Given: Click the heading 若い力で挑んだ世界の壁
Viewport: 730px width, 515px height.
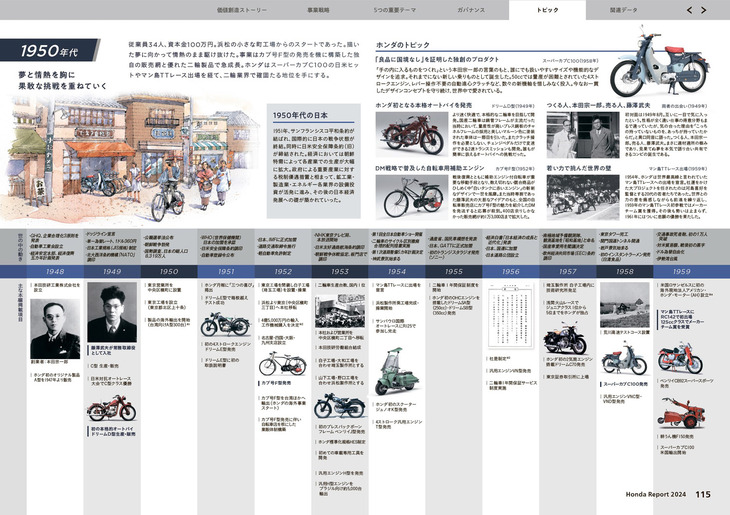Looking at the screenshot, I should pos(579,169).
